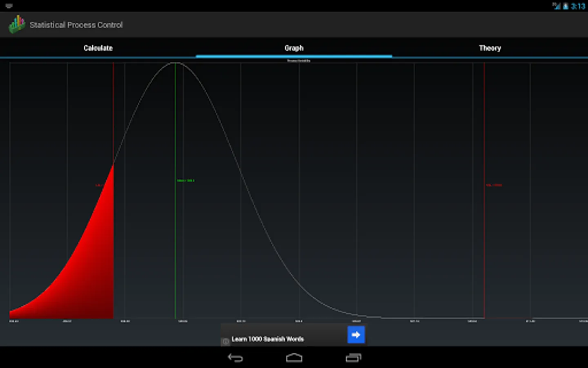Tap the battery icon in status bar

566,6
